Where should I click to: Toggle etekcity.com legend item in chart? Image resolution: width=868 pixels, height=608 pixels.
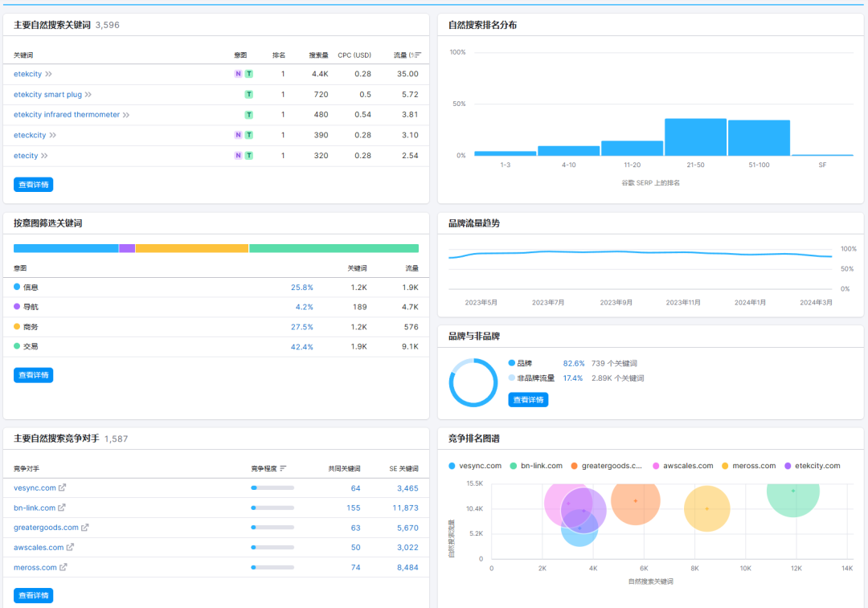[812, 466]
